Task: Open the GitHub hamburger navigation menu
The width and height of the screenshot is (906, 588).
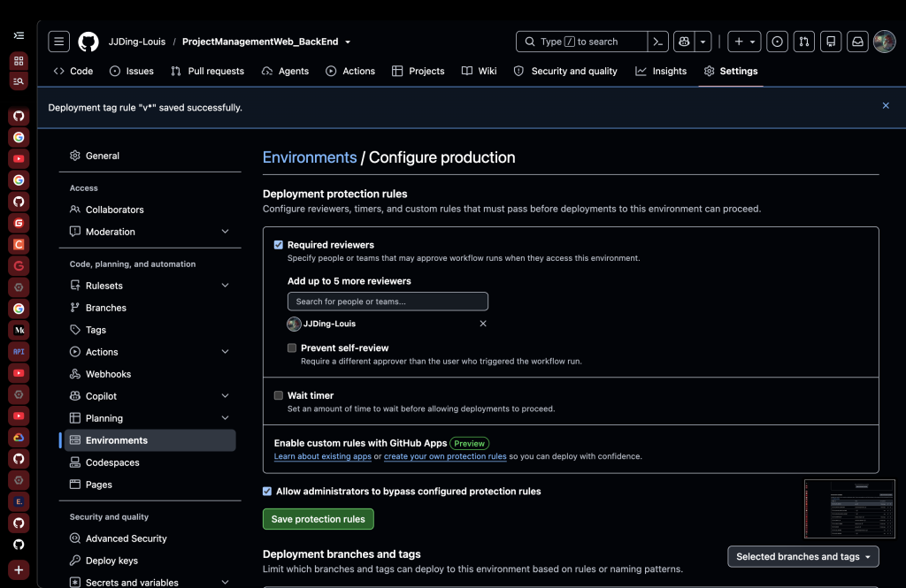Action: (x=59, y=42)
